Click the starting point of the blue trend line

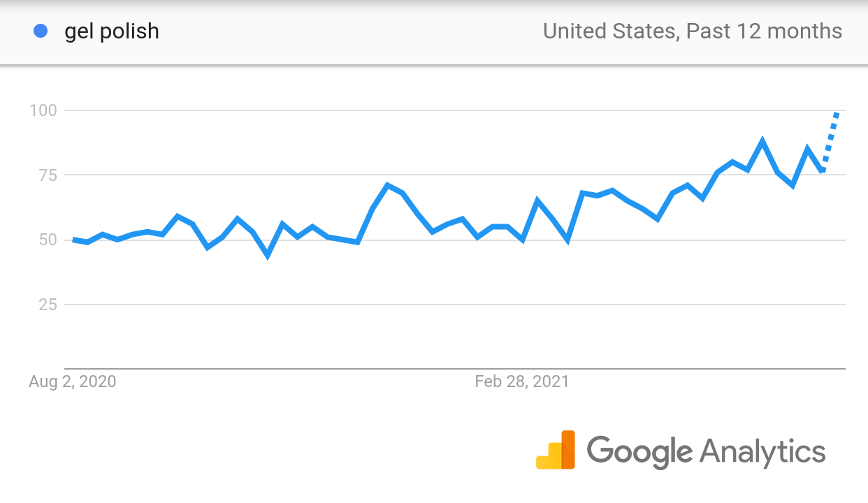[73, 240]
